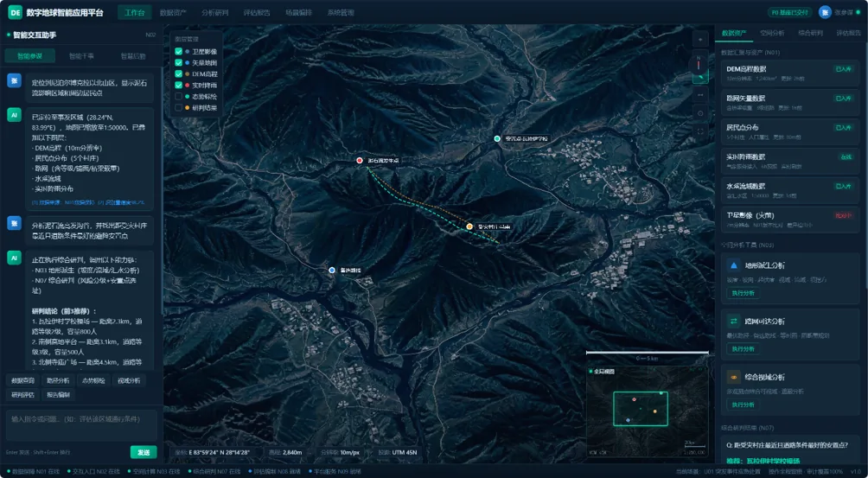Click the 数据查询 quick action button
The width and height of the screenshot is (868, 478).
coord(22,380)
